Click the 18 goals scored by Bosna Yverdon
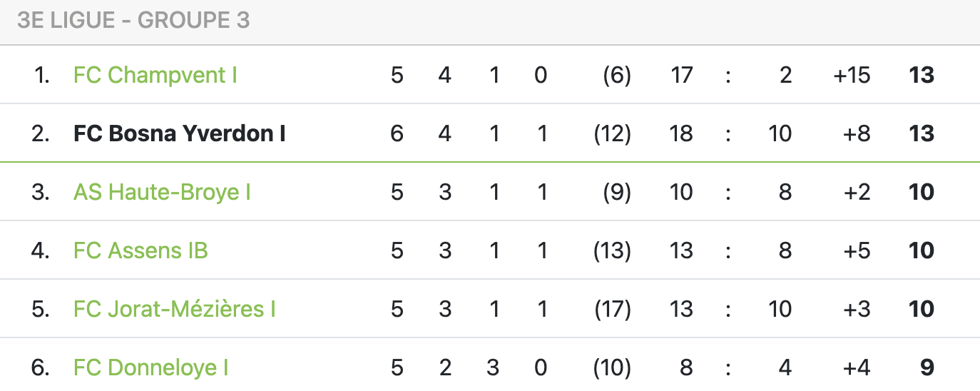Viewport: 980px width, 391px height. coord(681,133)
